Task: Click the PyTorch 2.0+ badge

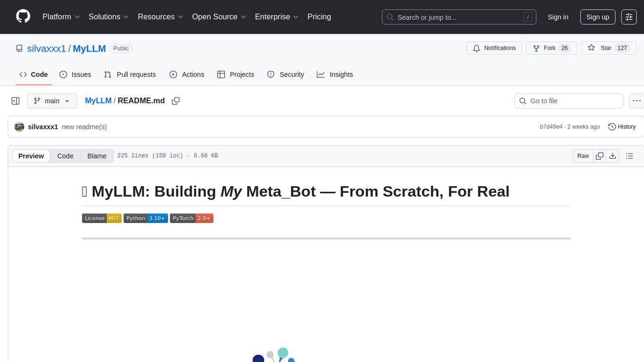Action: tap(192, 218)
